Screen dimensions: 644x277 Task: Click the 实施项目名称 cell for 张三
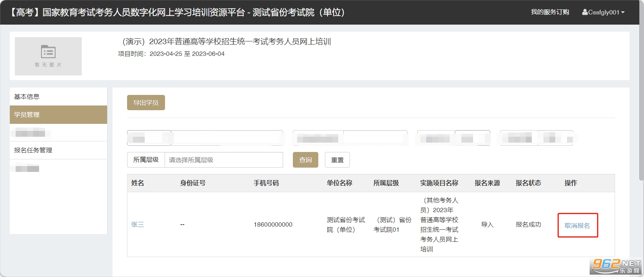(439, 225)
